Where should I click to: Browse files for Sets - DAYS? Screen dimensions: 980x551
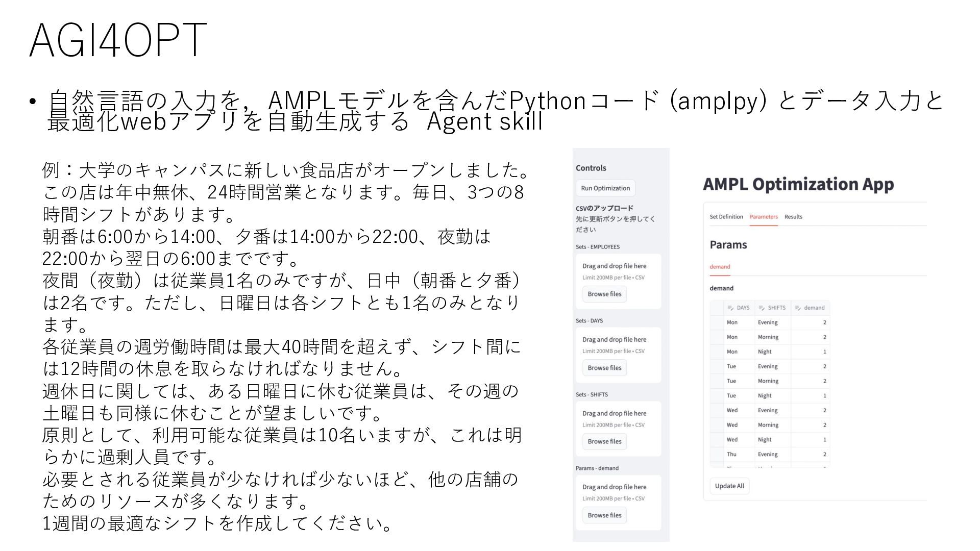pos(604,368)
